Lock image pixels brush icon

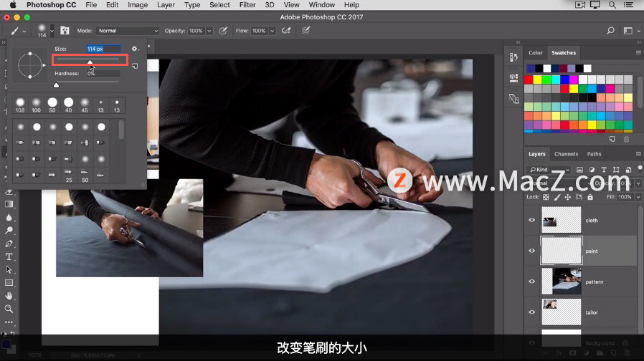(x=557, y=197)
